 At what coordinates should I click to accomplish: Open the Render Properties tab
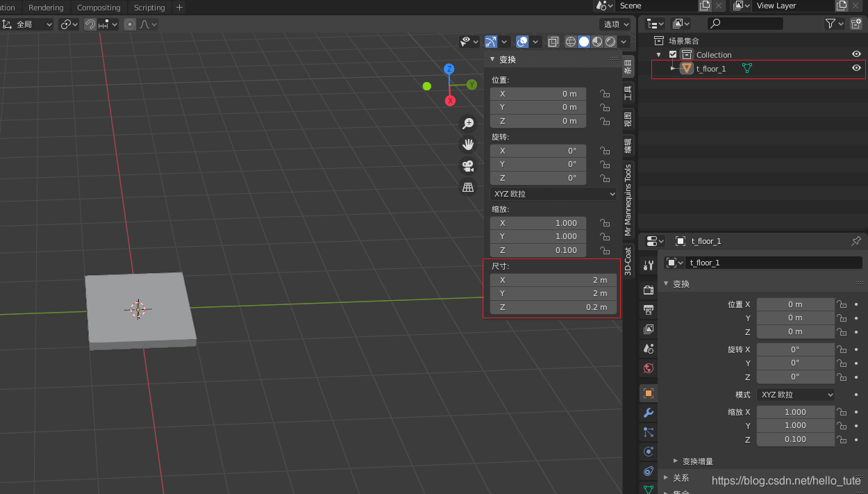pyautogui.click(x=648, y=289)
